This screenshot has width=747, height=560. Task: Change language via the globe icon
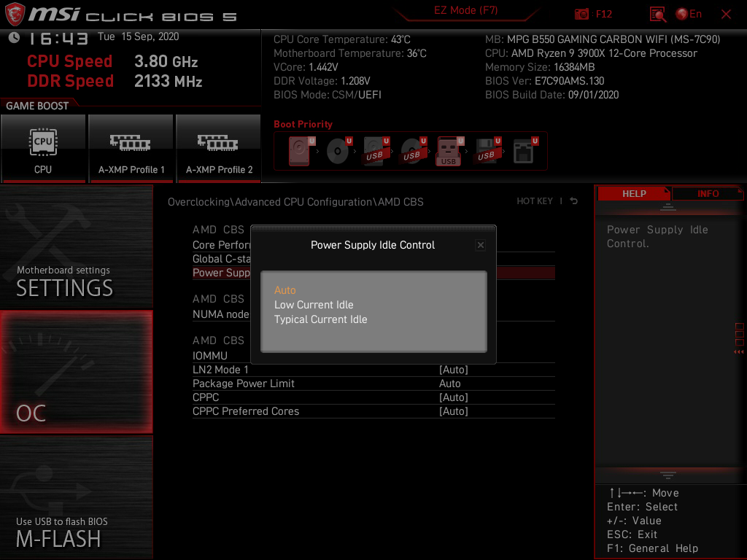tap(682, 14)
